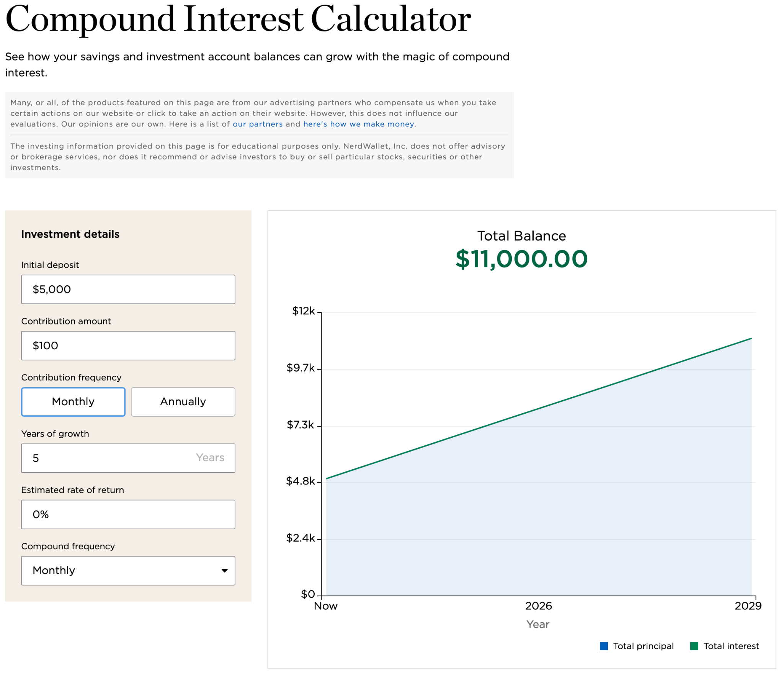Screen dimensions: 784x676
Task: Click the Initial deposit input showing $5,000
Action: pyautogui.click(x=128, y=289)
